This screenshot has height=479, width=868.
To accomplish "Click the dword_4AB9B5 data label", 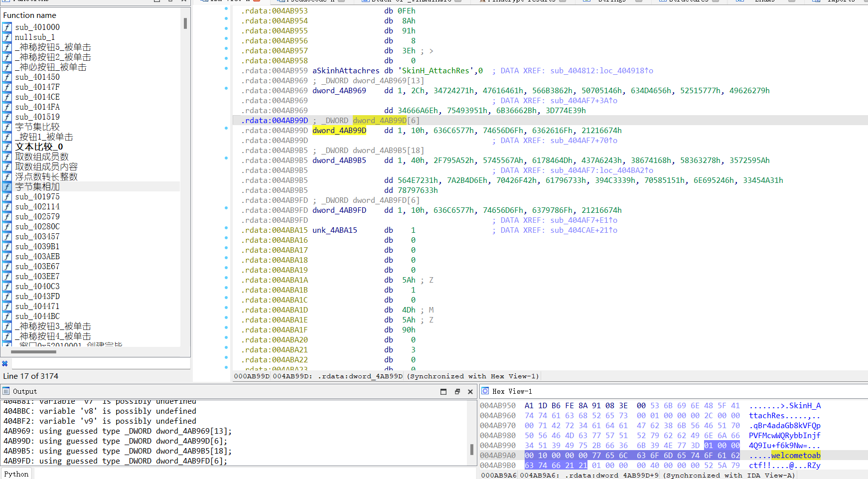I will coord(339,160).
